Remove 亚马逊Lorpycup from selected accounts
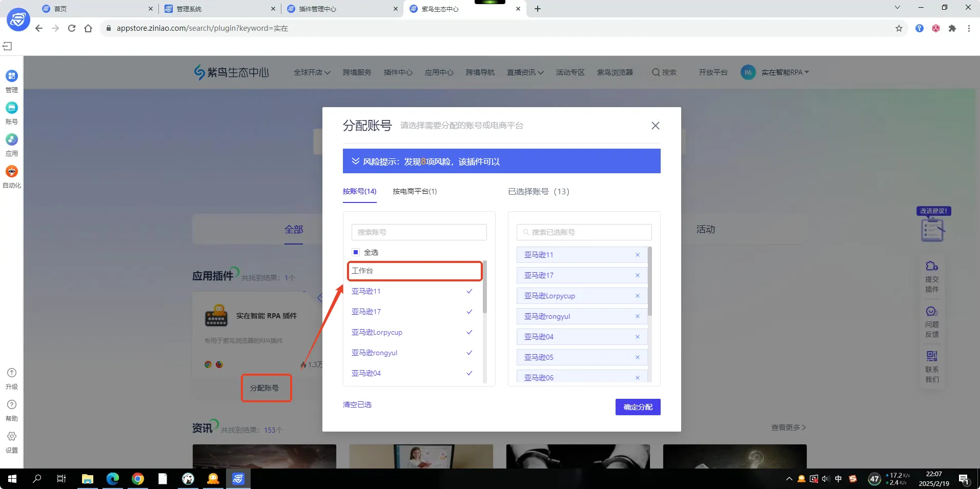The image size is (980, 489). (638, 296)
